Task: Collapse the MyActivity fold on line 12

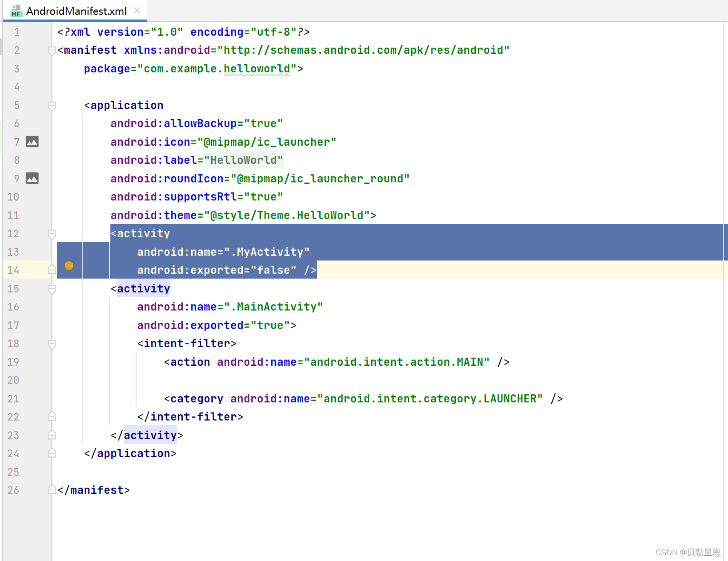Action: [x=52, y=233]
